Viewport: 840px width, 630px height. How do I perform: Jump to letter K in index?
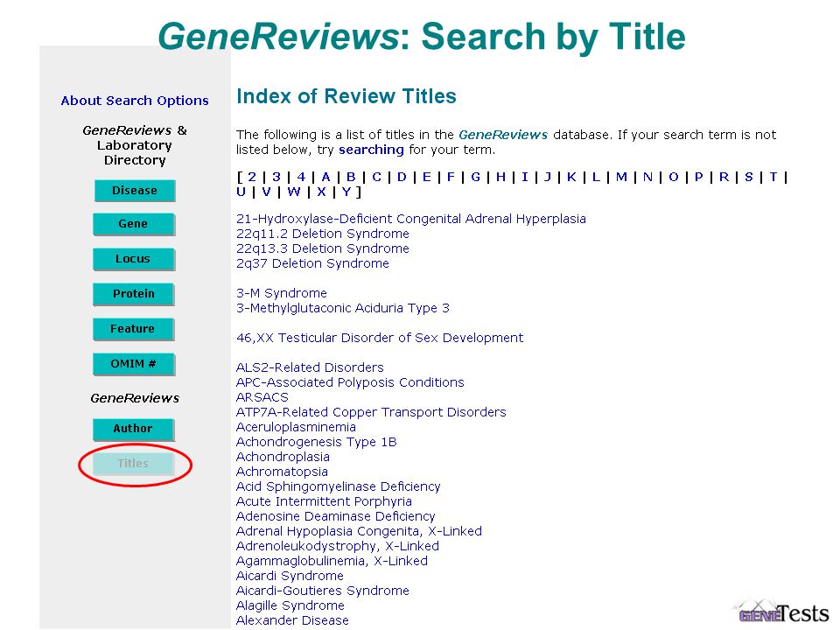(x=571, y=177)
